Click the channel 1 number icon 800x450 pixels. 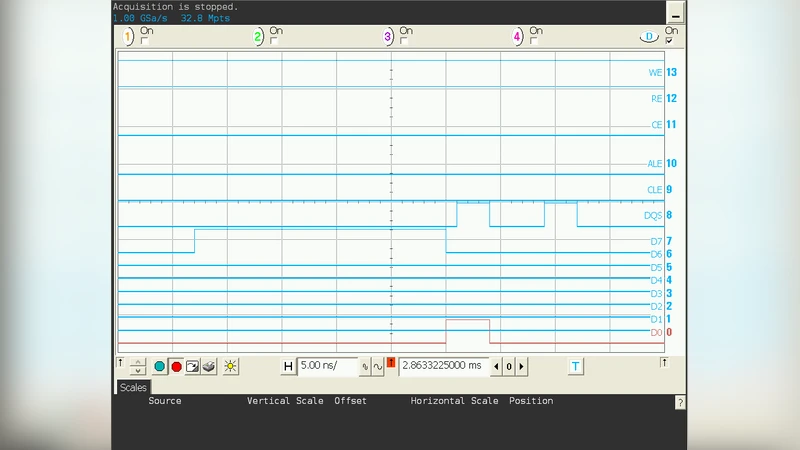[x=128, y=37]
